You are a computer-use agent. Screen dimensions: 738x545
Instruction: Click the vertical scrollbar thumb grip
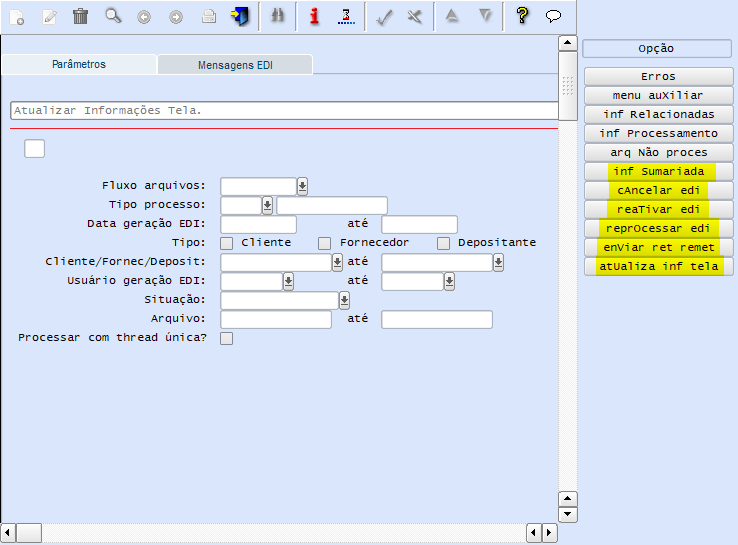pyautogui.click(x=568, y=86)
